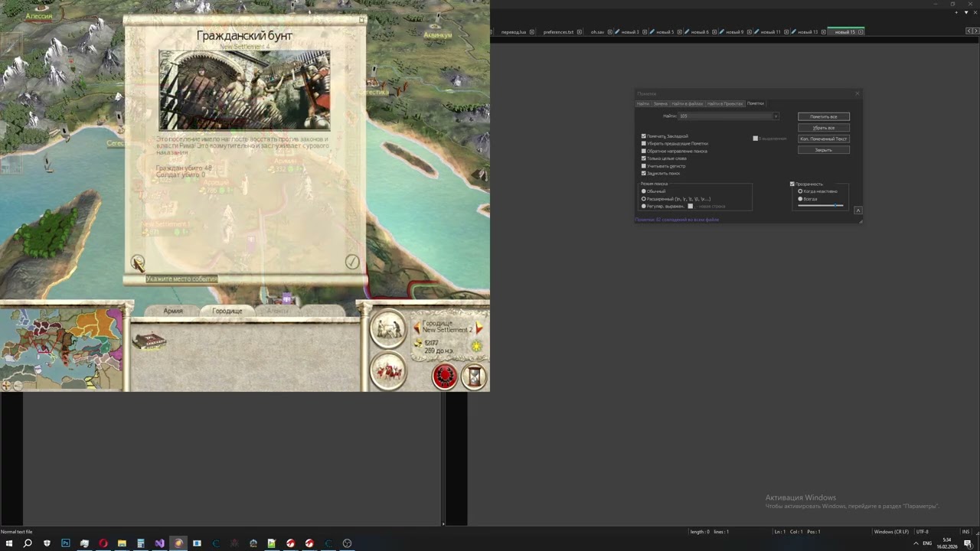Screen dimensions: 980x551
Task: Open Opera browser from the taskbar
Action: [103, 543]
